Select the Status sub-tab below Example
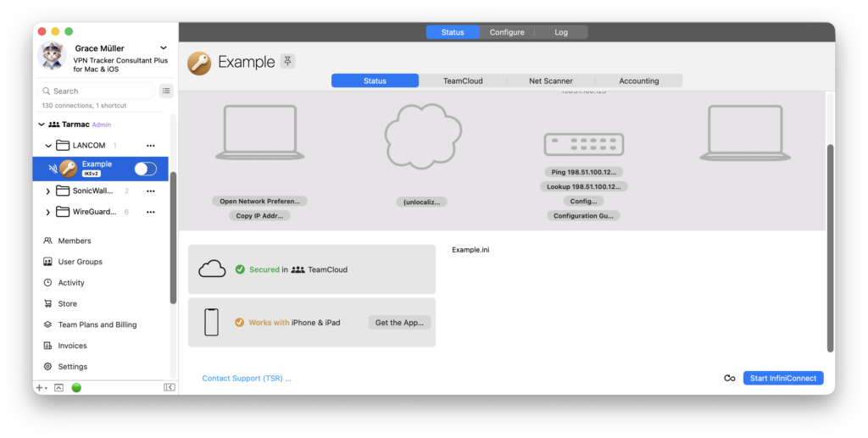This screenshot has width=868, height=438. pyautogui.click(x=375, y=80)
